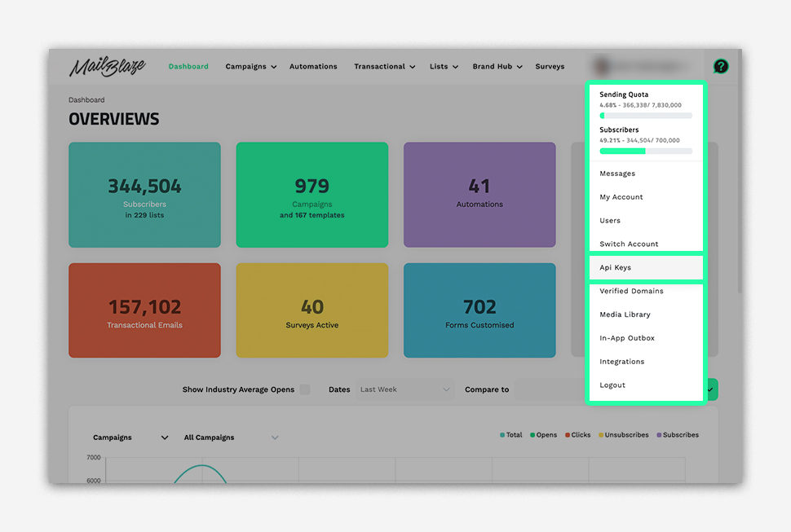Open the 157,102 Transactional Emails card
Screen dimensions: 791x532
[x=144, y=310]
